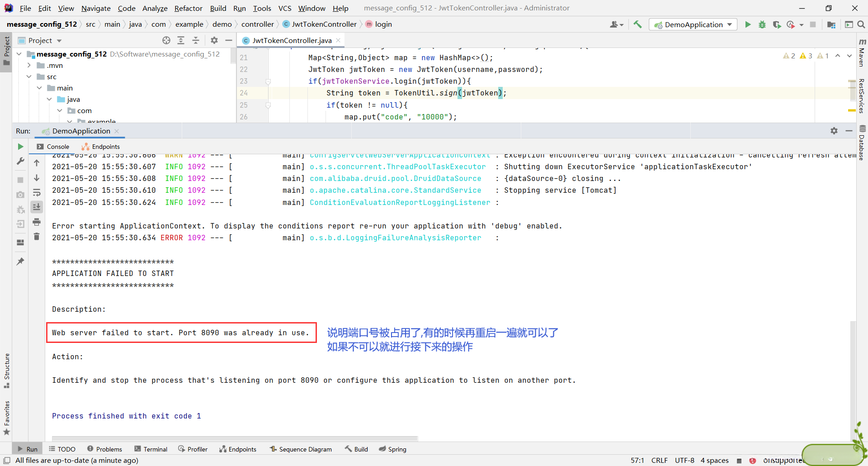Open Run panel settings gear
Screen dimensions: 868x466
834,131
